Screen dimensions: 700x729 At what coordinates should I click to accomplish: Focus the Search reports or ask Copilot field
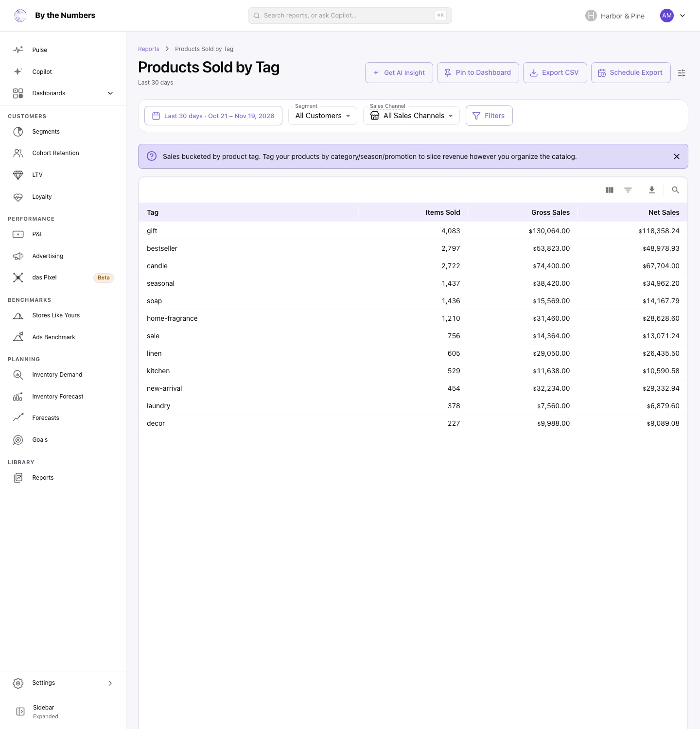coord(350,16)
